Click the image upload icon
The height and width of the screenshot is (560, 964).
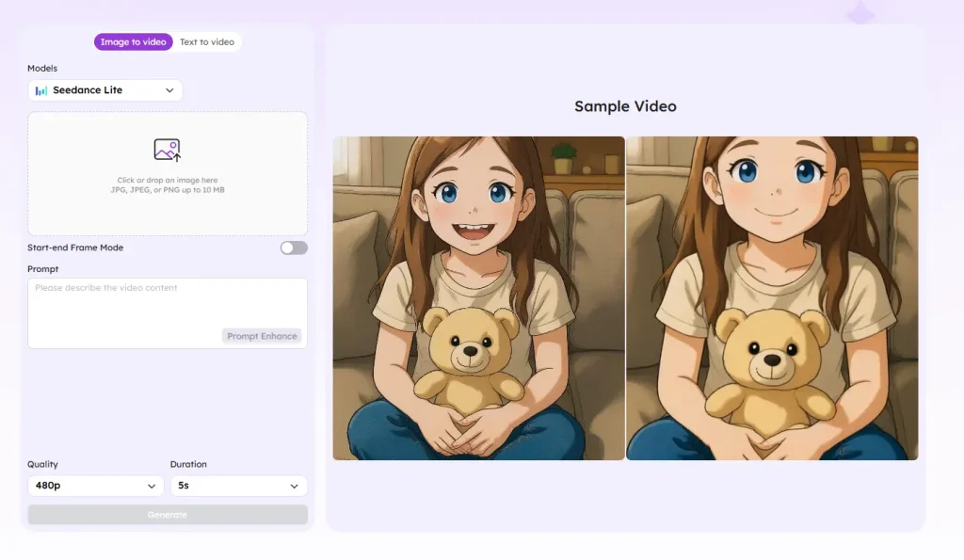click(x=167, y=150)
